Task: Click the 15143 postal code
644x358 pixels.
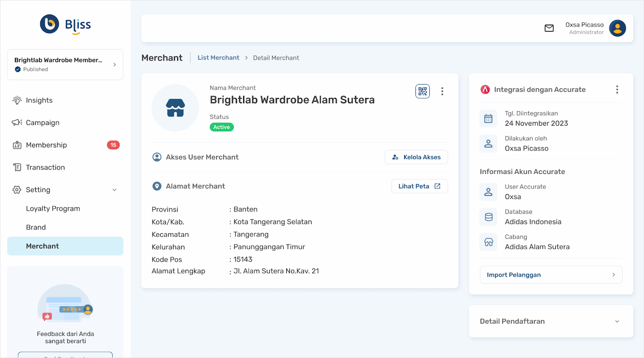Action: pyautogui.click(x=243, y=259)
